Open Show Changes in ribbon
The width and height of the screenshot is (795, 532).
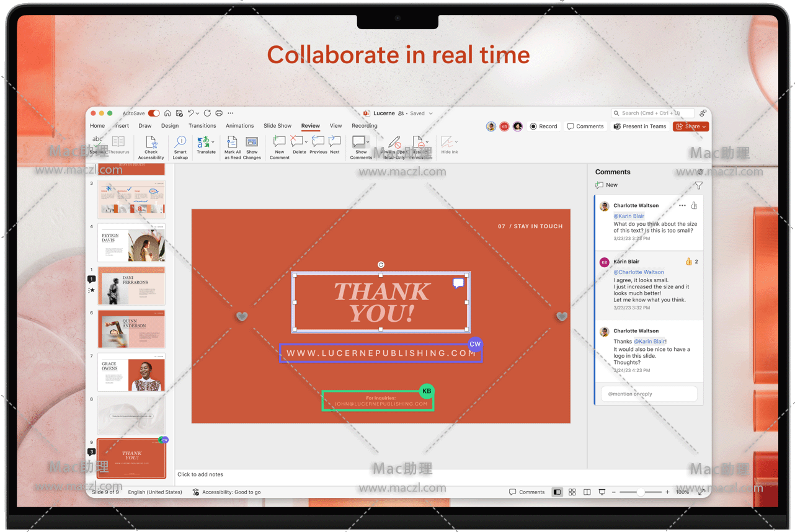point(252,142)
